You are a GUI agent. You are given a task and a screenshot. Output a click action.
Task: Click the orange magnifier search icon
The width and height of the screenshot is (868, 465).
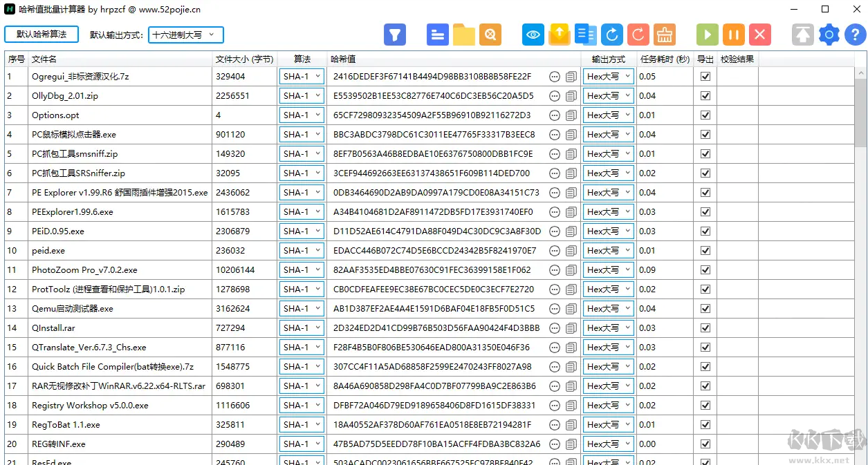click(490, 35)
